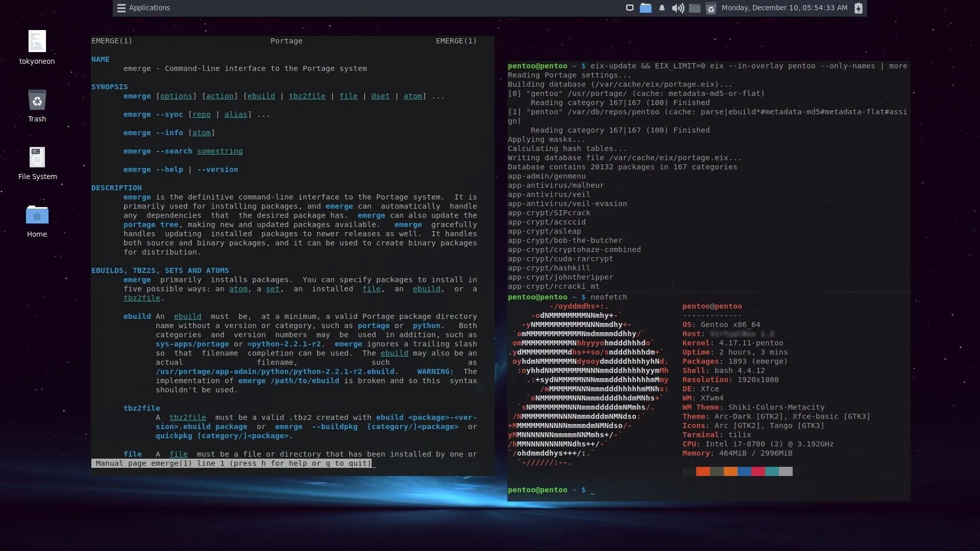Open the Applications menu
The height and width of the screenshot is (551, 980).
pos(143,8)
